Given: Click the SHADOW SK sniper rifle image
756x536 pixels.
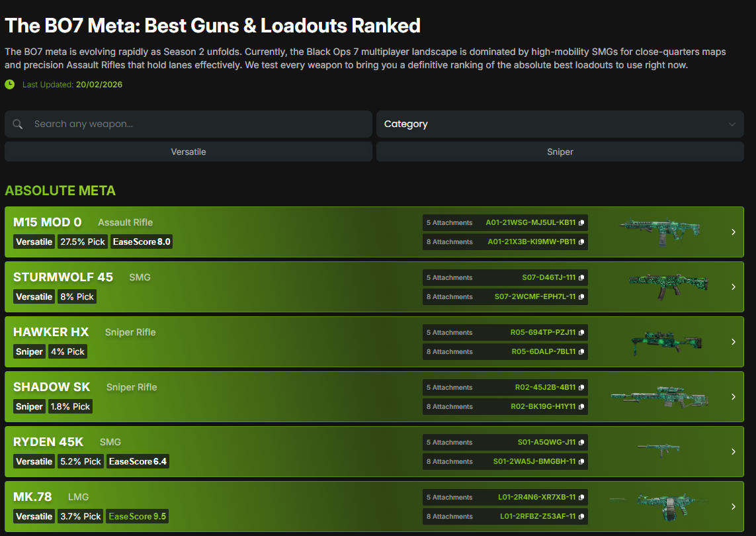Looking at the screenshot, I should pos(659,396).
